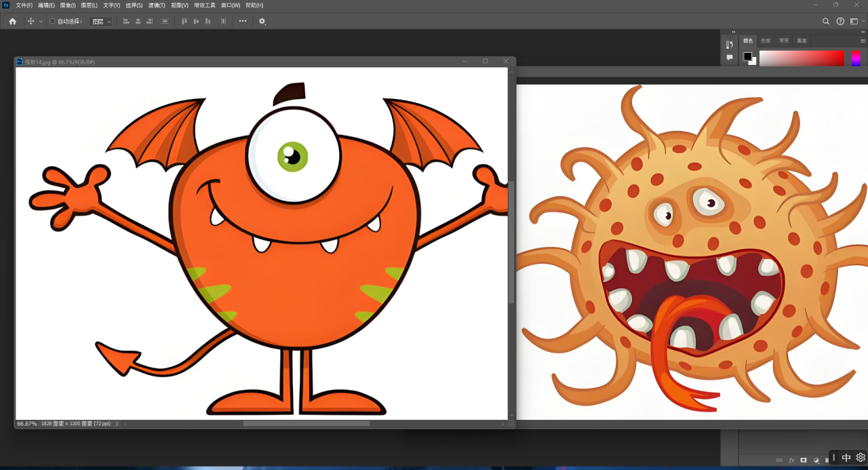The width and height of the screenshot is (868, 470).
Task: Open the 图层 auto-select dropdown
Action: tap(101, 21)
